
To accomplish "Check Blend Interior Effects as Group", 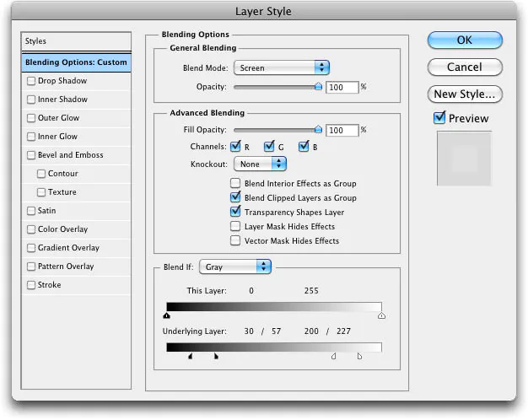I will [x=235, y=183].
